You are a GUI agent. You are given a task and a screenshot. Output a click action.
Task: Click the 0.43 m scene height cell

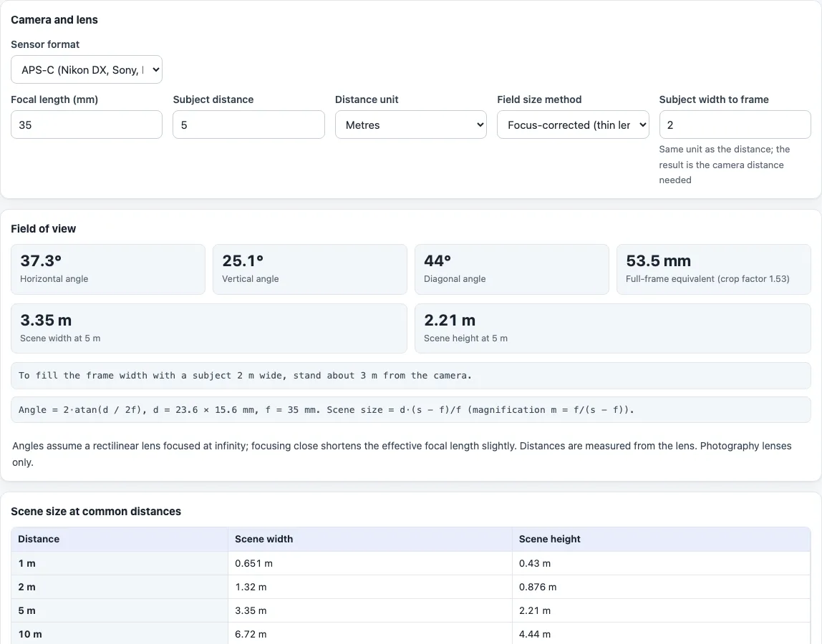[x=661, y=563]
